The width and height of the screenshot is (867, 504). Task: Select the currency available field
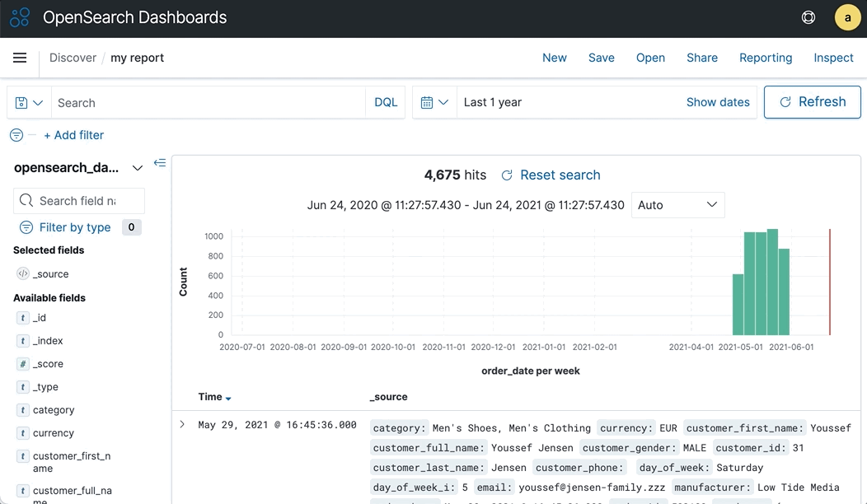tap(53, 433)
